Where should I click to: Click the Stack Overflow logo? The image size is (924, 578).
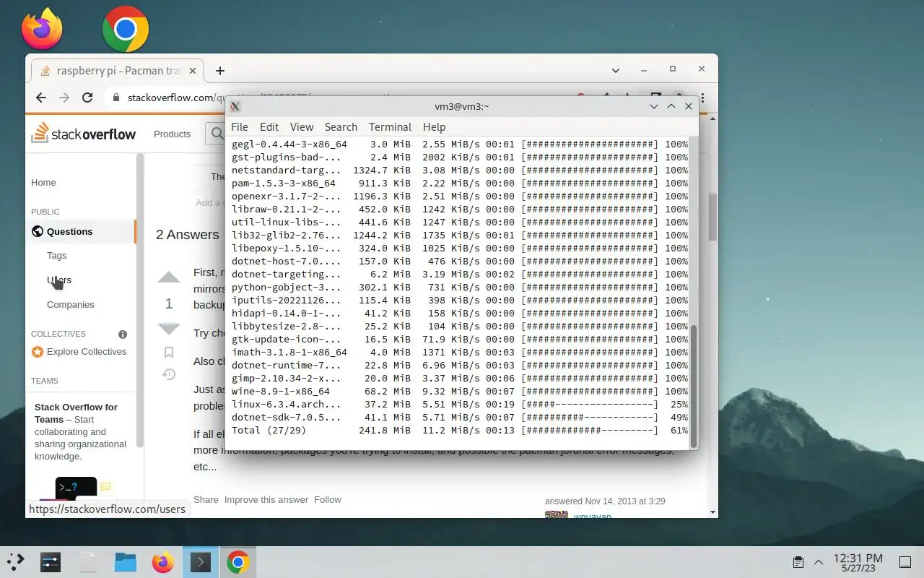[x=84, y=134]
